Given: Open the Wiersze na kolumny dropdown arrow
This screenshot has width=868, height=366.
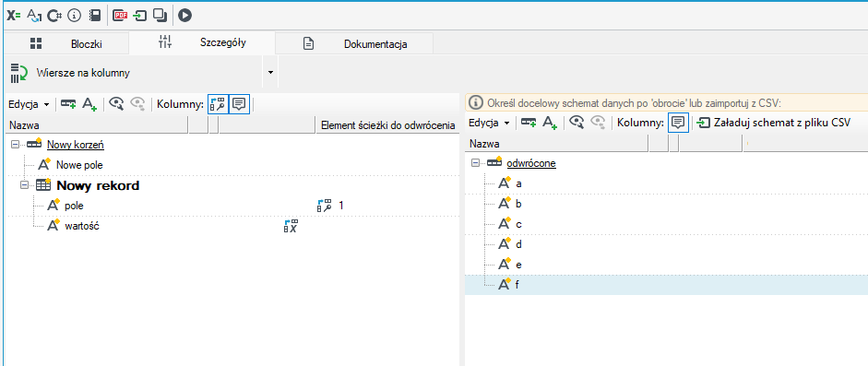Looking at the screenshot, I should [x=270, y=73].
